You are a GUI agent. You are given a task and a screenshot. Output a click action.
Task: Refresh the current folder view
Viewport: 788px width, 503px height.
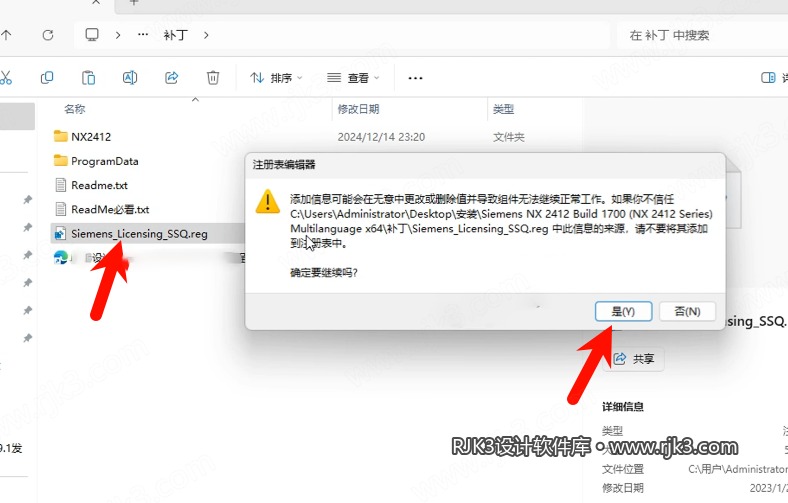coord(48,35)
